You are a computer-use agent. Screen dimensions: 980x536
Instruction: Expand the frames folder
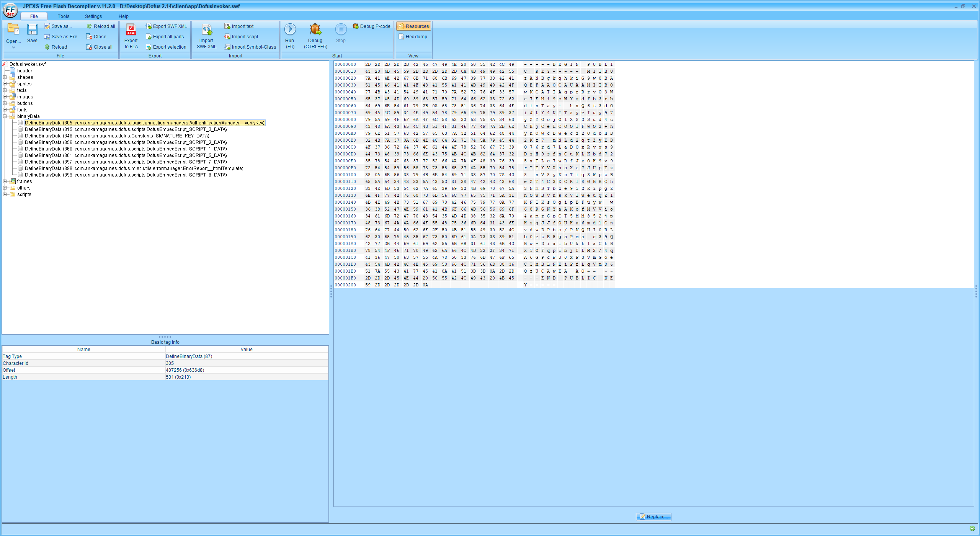(x=5, y=181)
